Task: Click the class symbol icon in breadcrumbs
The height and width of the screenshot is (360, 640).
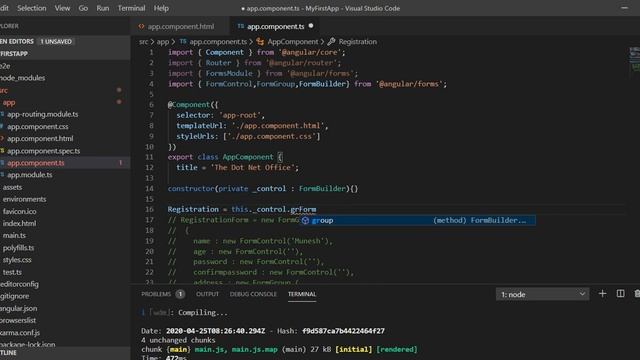Action: [x=260, y=42]
